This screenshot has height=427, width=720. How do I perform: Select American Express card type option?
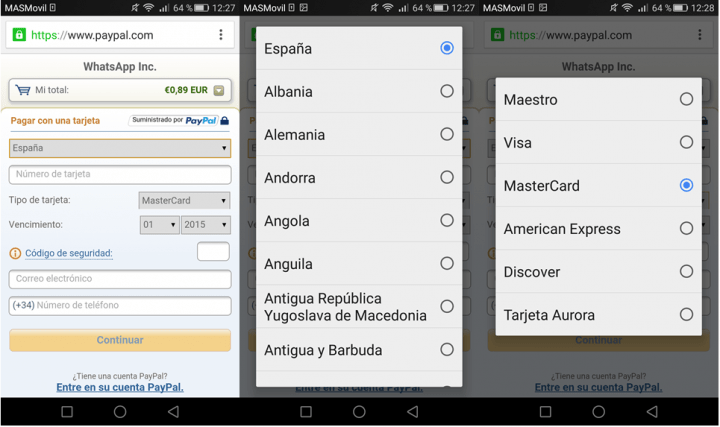pyautogui.click(x=686, y=229)
